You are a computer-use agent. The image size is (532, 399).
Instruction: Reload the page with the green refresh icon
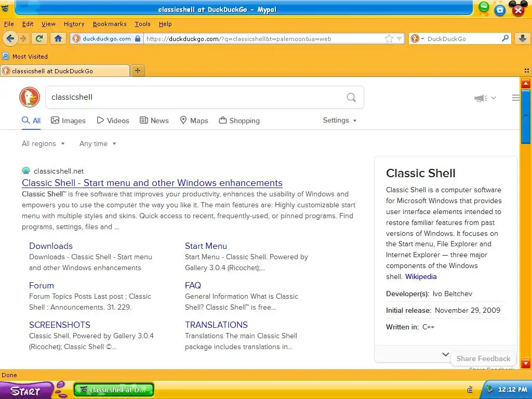pos(39,38)
